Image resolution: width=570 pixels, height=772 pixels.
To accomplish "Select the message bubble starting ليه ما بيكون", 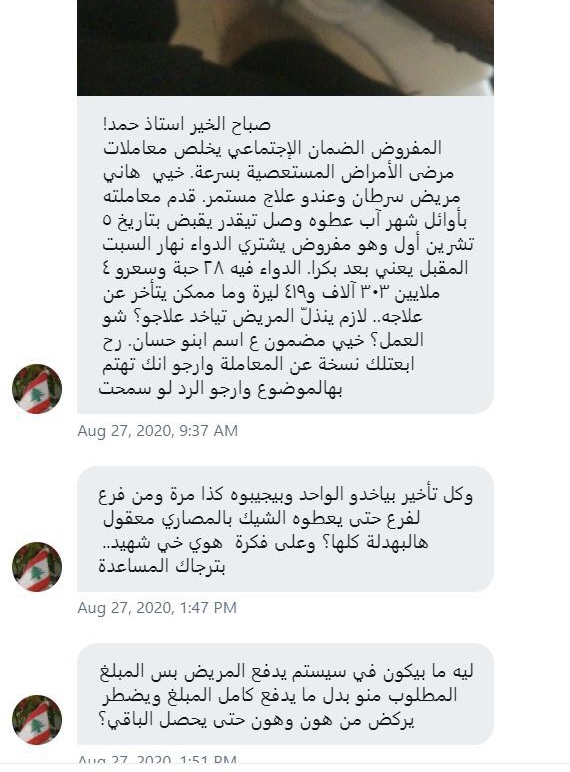I will pyautogui.click(x=285, y=694).
